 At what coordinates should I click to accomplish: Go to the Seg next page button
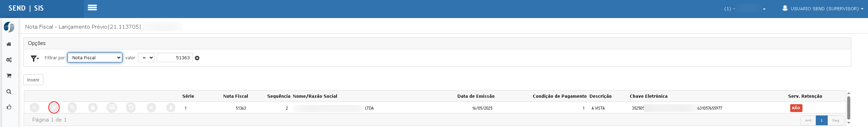[x=836, y=120]
